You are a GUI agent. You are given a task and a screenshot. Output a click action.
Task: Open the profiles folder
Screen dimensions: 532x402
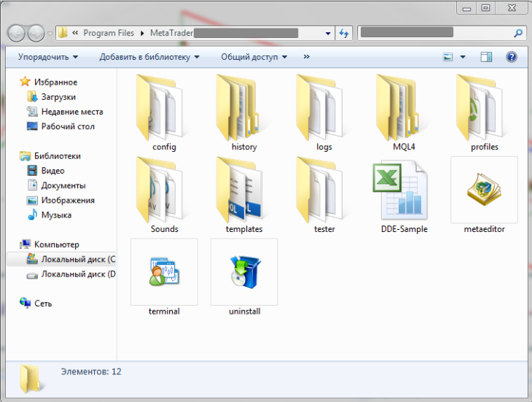click(x=484, y=112)
